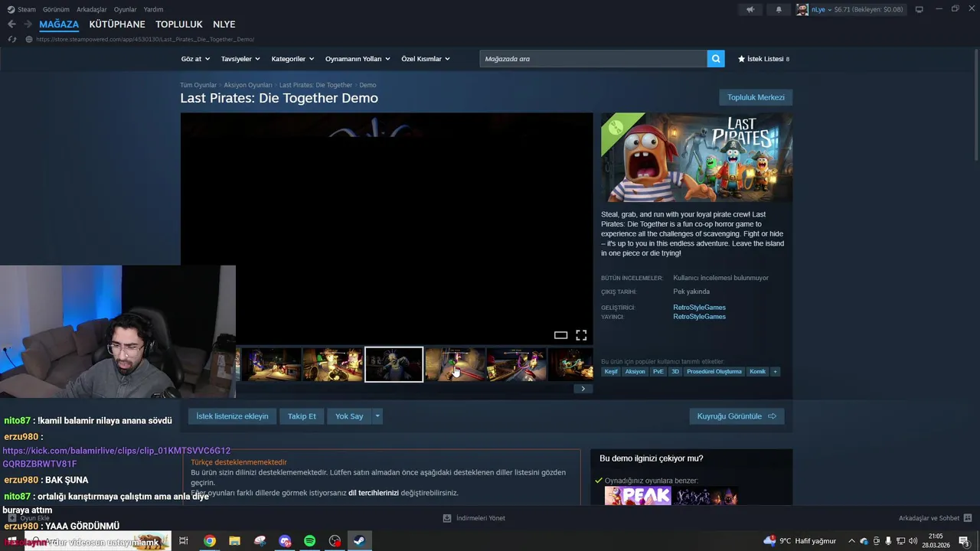The height and width of the screenshot is (551, 980).
Task: Select the Komik tag
Action: tap(757, 371)
